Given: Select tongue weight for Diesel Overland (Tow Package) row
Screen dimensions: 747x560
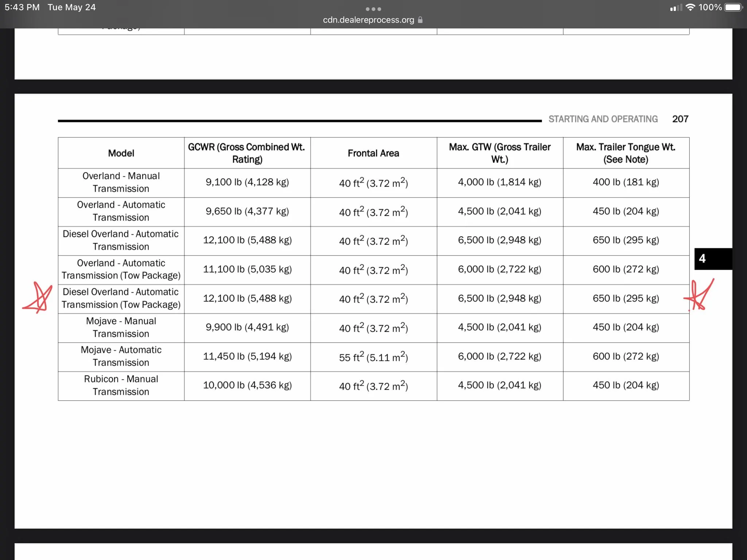Looking at the screenshot, I should pos(626,299).
